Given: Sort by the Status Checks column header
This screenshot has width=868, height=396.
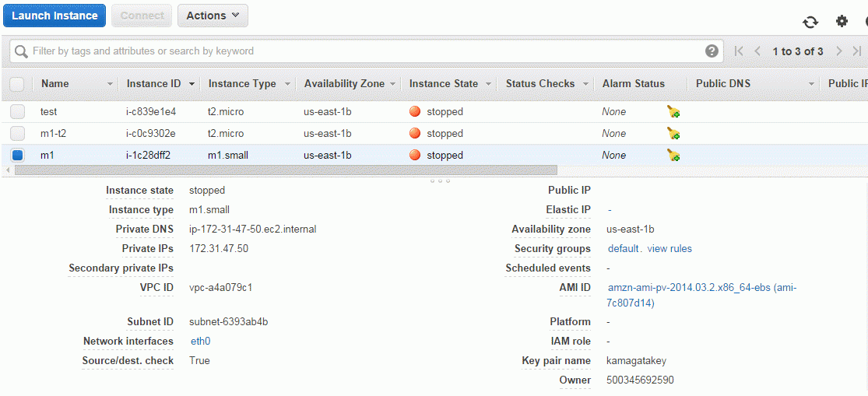Looking at the screenshot, I should click(540, 83).
